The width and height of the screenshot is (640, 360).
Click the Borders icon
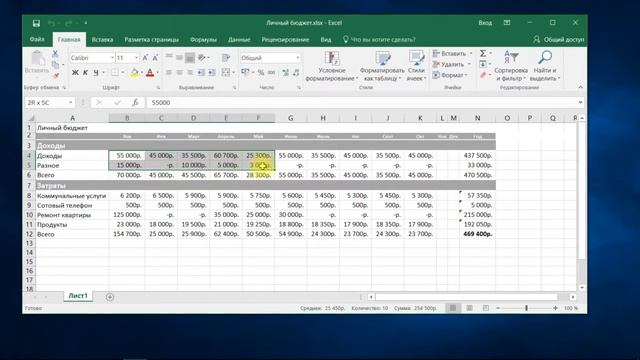point(115,73)
